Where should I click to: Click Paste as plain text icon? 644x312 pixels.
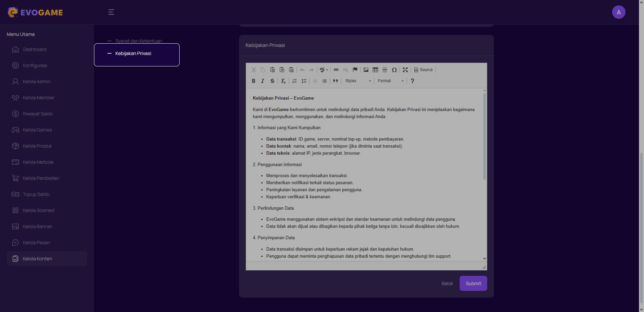click(x=282, y=70)
